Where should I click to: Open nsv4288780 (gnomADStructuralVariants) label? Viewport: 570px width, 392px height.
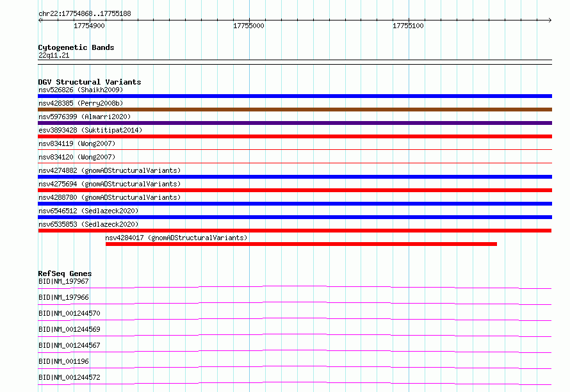110,197
